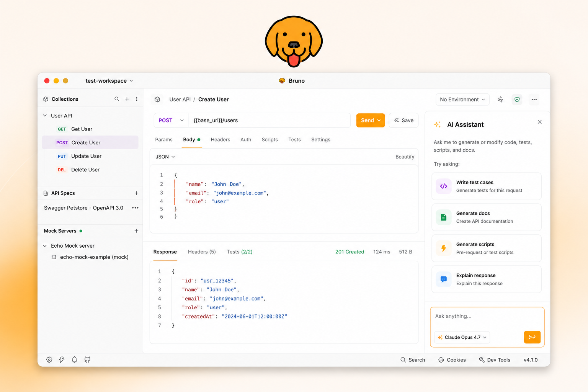Search collections with the magnifier icon
Screen dimensions: 588x392
coord(117,99)
